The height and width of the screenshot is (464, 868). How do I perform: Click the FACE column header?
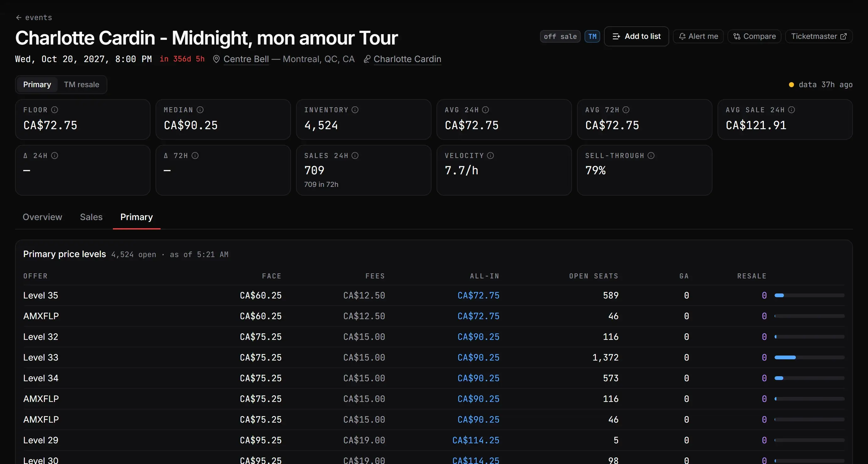pos(272,276)
